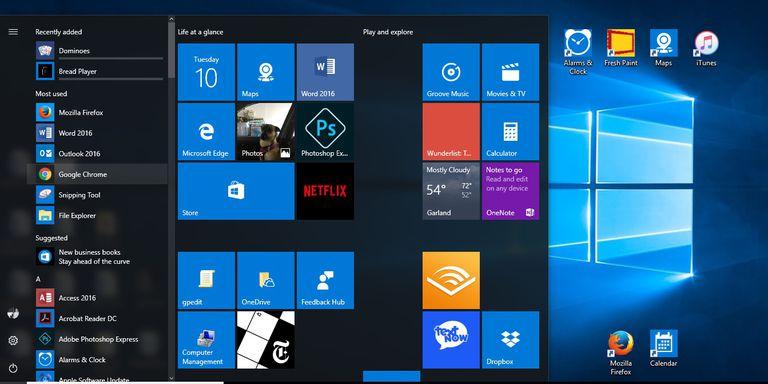Click the Play and explore group header
Viewport: 768px width, 384px height.
click(x=388, y=32)
